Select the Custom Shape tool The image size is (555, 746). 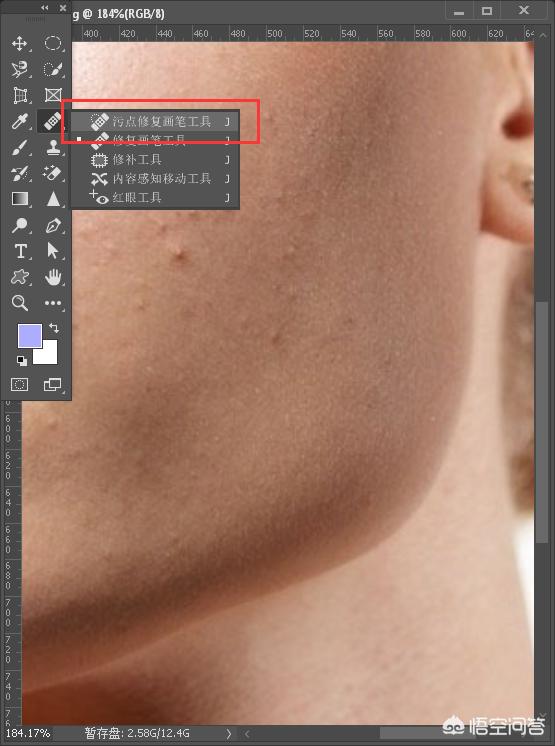19,277
